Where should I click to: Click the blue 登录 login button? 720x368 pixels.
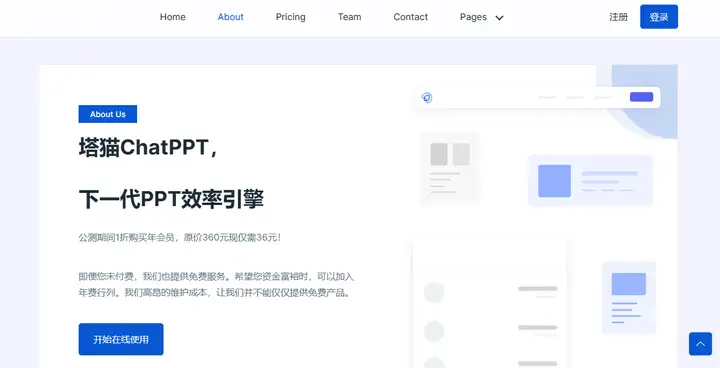(x=659, y=17)
